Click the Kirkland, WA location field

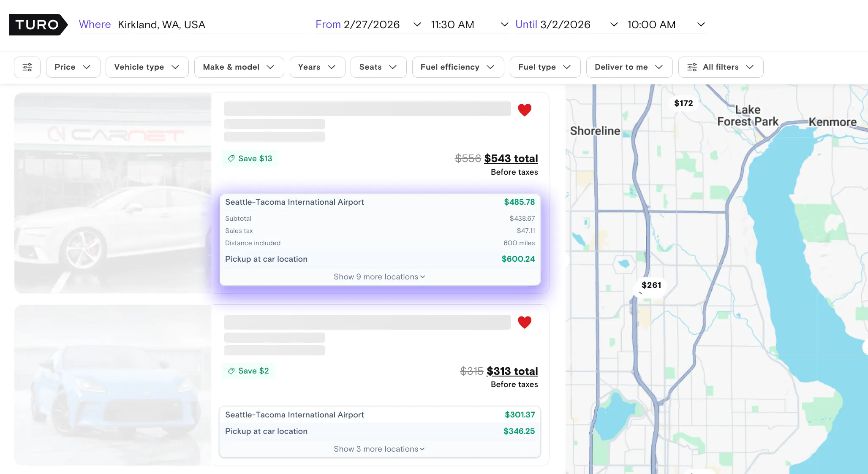click(x=162, y=24)
